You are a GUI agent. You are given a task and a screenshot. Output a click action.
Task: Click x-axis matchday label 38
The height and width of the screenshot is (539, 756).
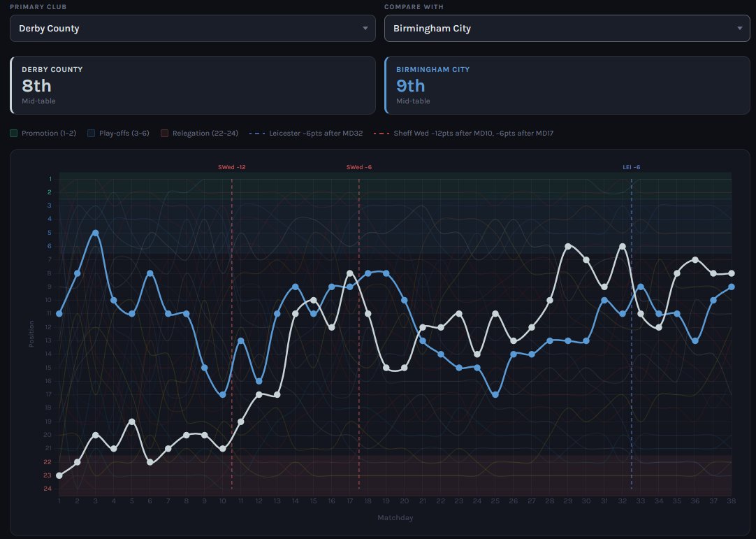[x=732, y=501]
